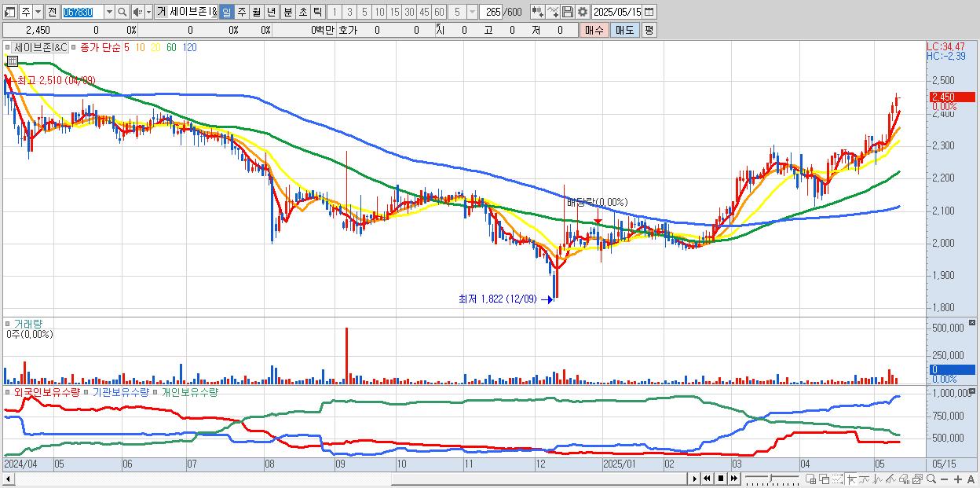The width and height of the screenshot is (980, 488).
Task: Click the crosshair cursor icon in bottom toolbar
Action: click(x=851, y=479)
